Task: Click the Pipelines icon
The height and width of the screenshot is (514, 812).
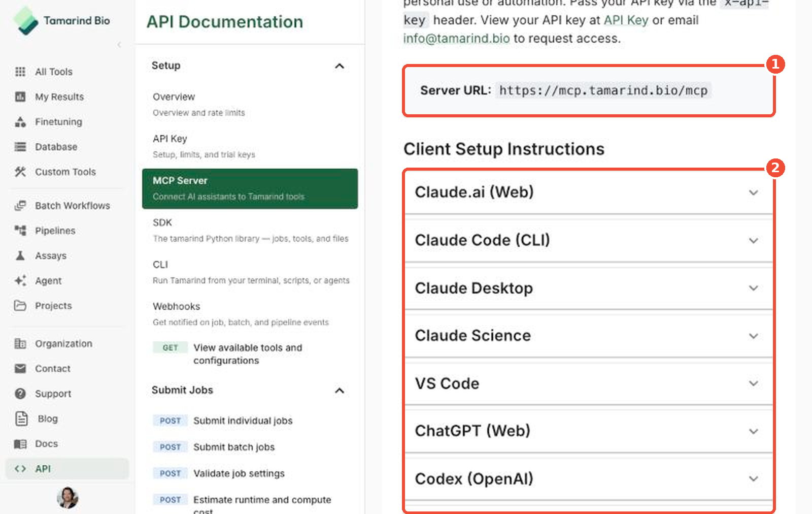Action: coord(20,231)
